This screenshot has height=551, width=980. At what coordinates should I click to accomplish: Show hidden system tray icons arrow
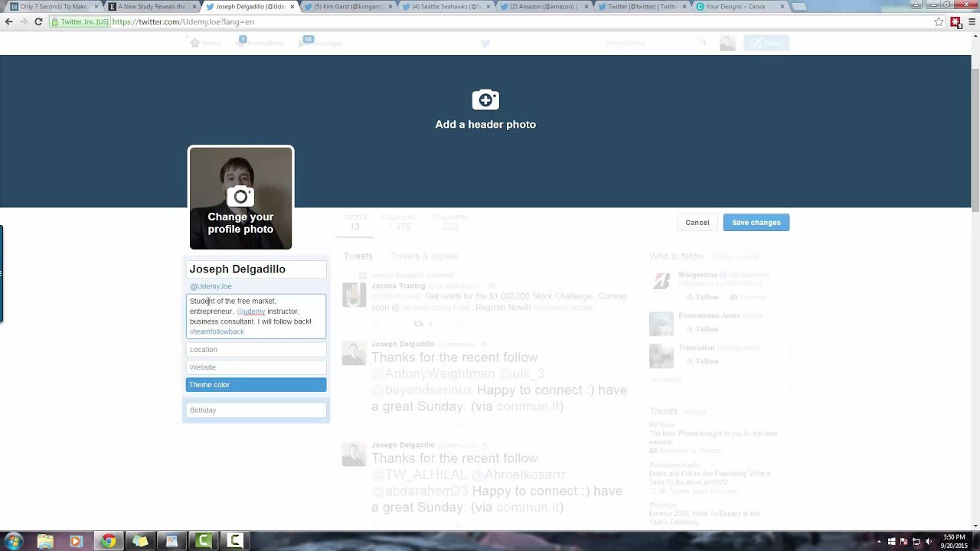(x=879, y=542)
